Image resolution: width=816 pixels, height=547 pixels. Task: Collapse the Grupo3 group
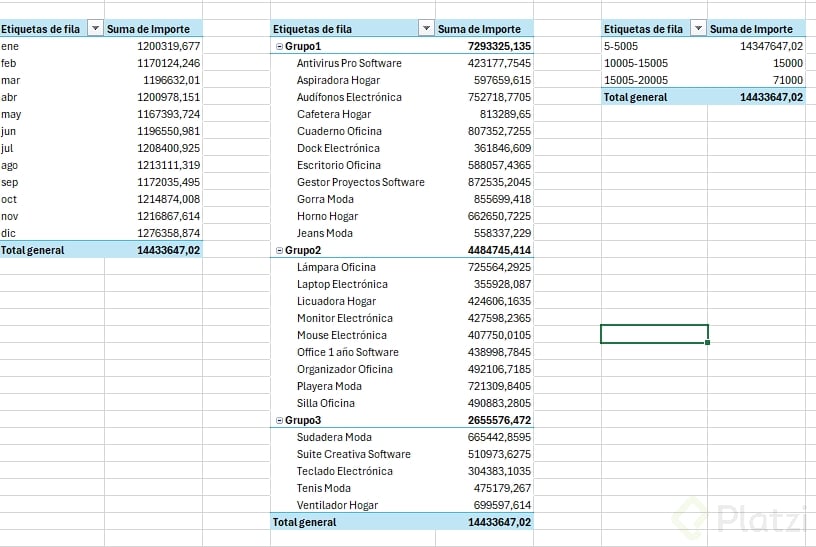(279, 420)
